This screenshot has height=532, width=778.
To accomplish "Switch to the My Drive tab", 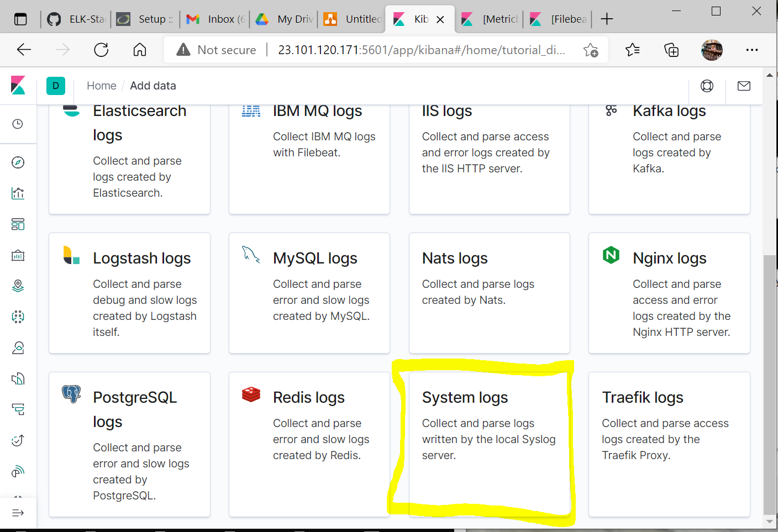I will [x=284, y=19].
